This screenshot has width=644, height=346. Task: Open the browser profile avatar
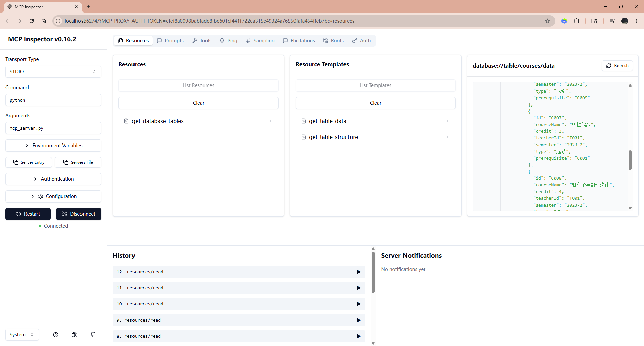point(625,21)
